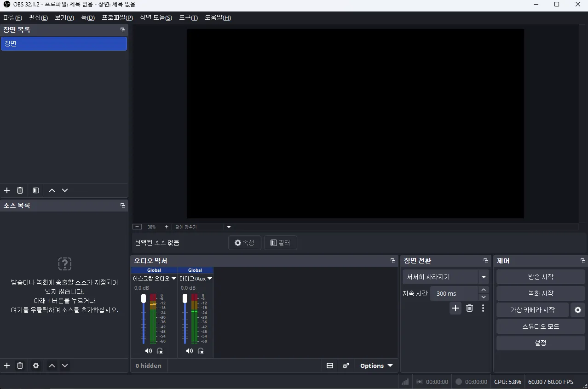Zoom in preview with plus icon
Image resolution: width=588 pixels, height=389 pixels.
click(x=167, y=227)
